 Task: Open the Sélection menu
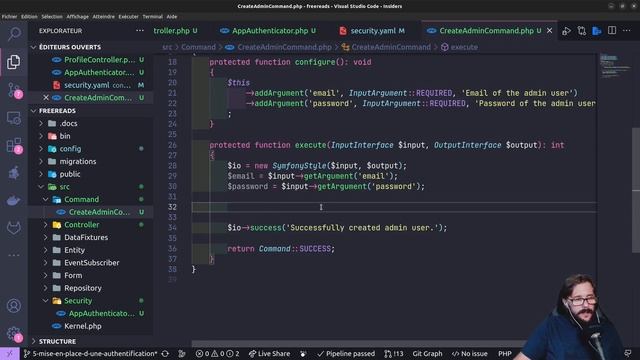tap(52, 17)
